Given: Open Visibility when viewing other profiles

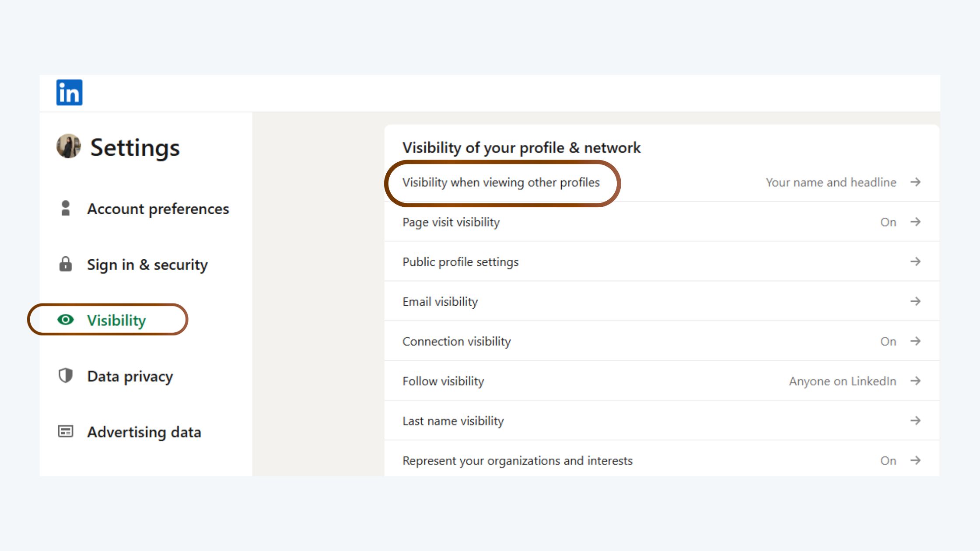Looking at the screenshot, I should (x=661, y=182).
